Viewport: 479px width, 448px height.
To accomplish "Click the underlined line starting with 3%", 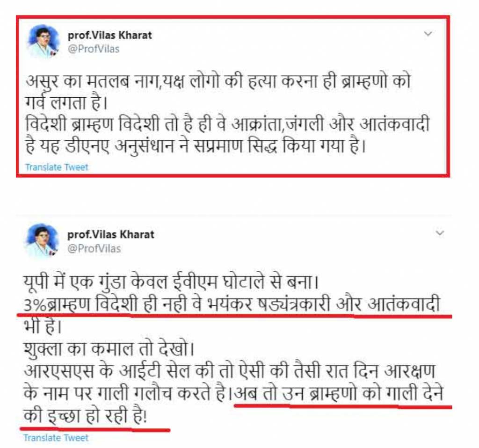I will point(232,304).
